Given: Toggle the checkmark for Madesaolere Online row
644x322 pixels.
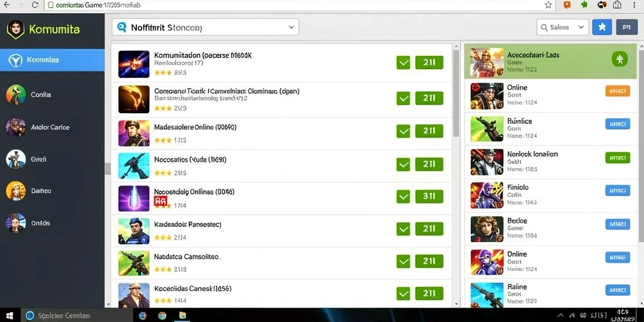Looking at the screenshot, I should (403, 131).
